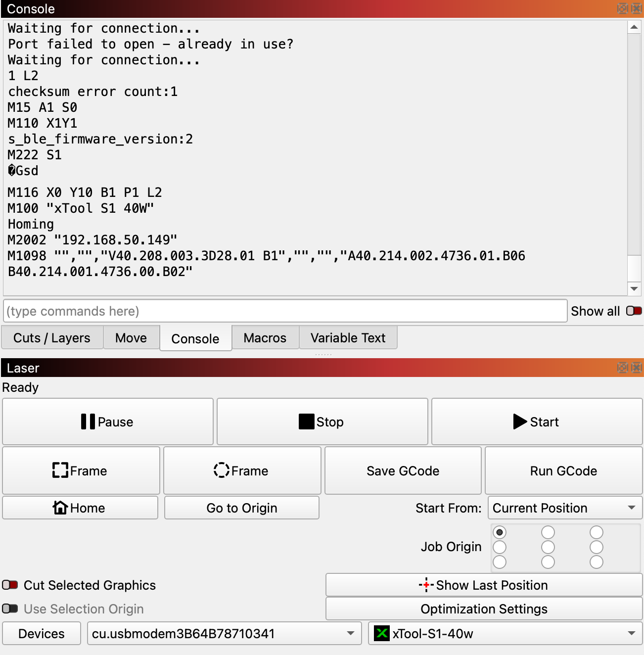
Task: Pause the running laser job
Action: [x=108, y=422]
